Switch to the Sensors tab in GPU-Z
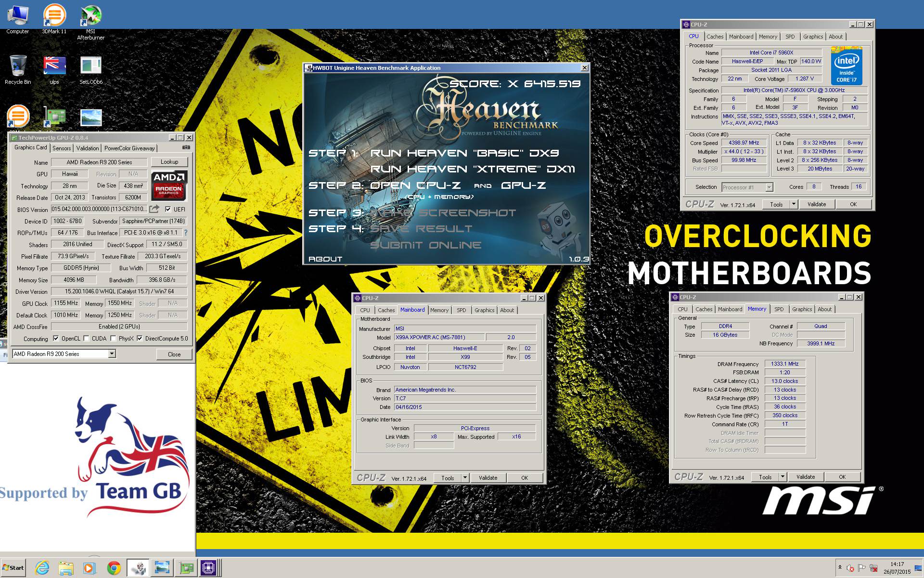This screenshot has width=924, height=578. (62, 148)
